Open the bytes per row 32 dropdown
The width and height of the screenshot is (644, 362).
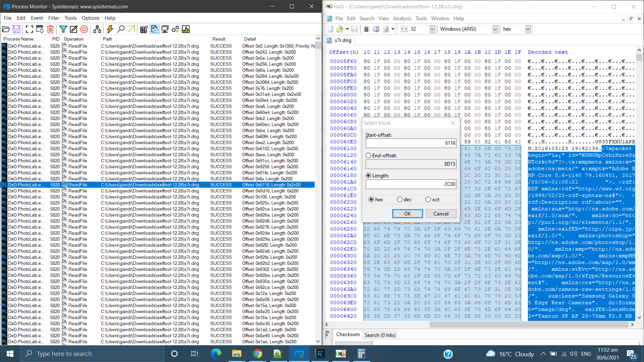click(x=432, y=29)
